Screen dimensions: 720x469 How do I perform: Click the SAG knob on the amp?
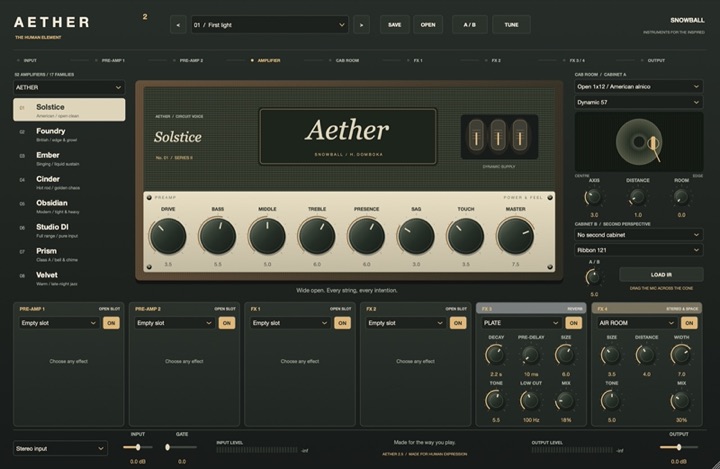[x=416, y=236]
